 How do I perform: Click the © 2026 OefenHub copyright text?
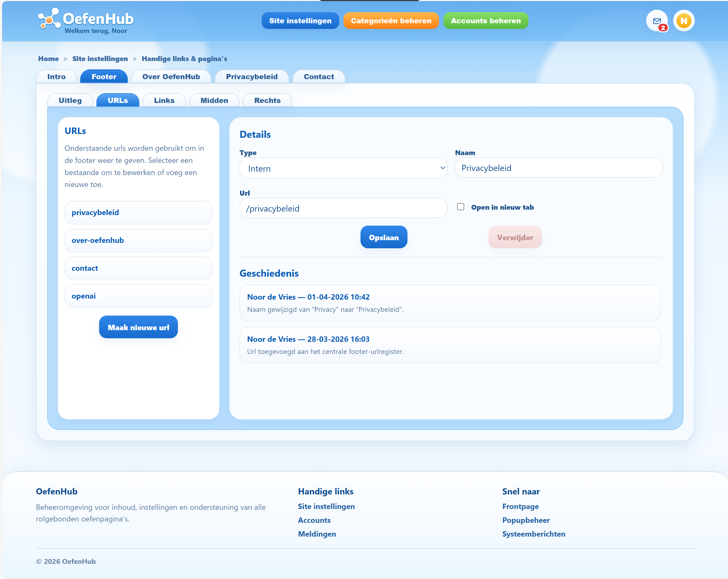(x=66, y=561)
